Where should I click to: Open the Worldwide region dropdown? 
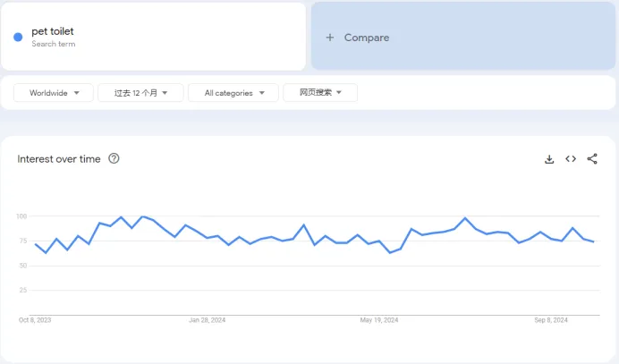[x=54, y=93]
